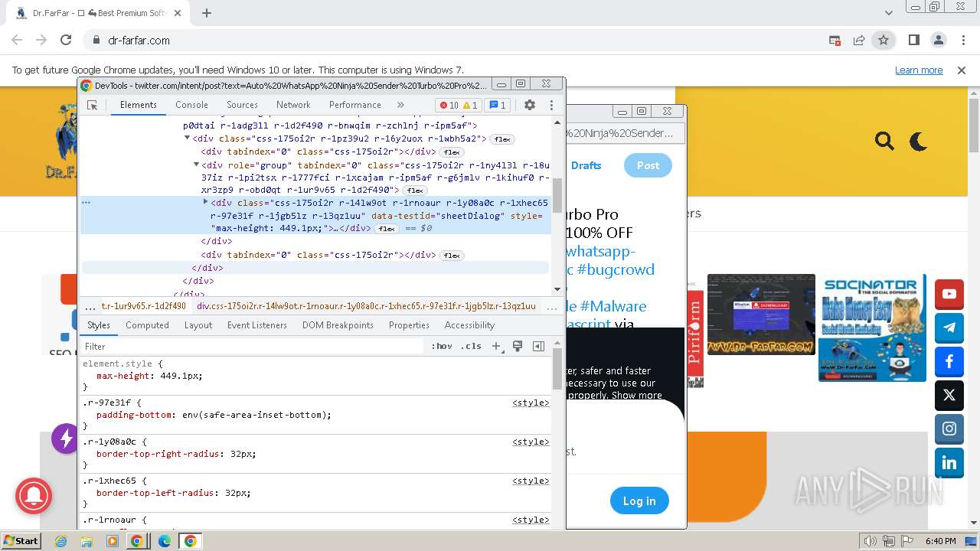Open the Event Listeners pane
Viewport: 980px width, 551px height.
[x=256, y=325]
